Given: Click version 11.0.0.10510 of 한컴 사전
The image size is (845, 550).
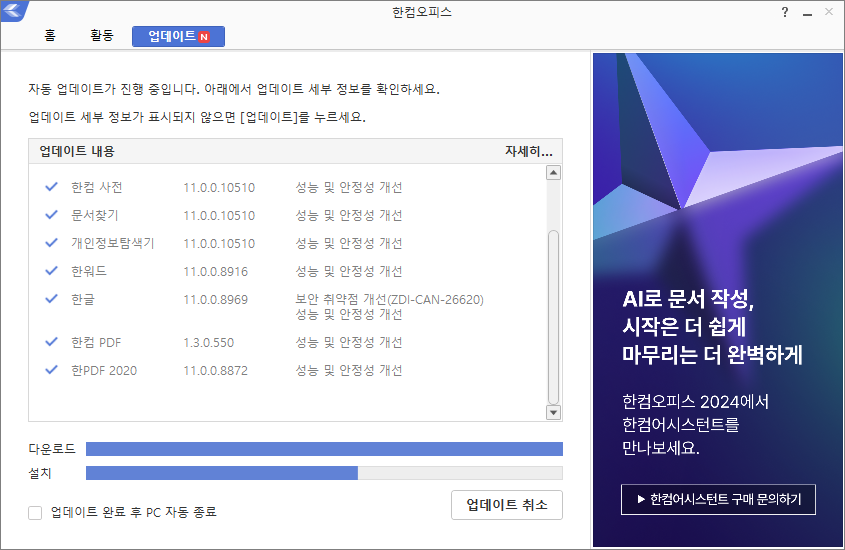Looking at the screenshot, I should click(219, 187).
